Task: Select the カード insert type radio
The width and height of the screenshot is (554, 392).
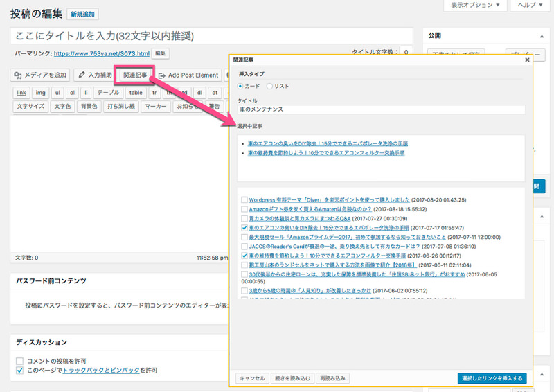Action: tap(240, 86)
